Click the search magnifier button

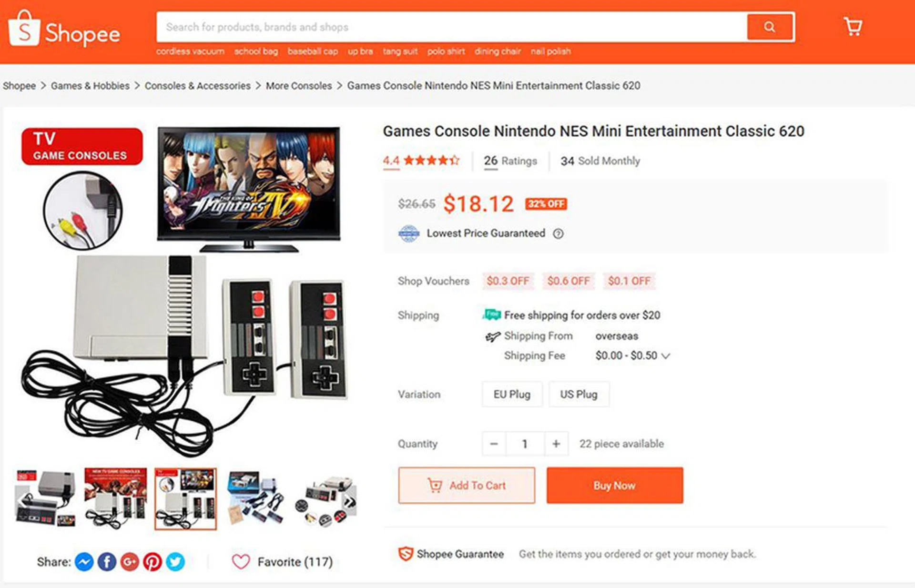(x=770, y=27)
